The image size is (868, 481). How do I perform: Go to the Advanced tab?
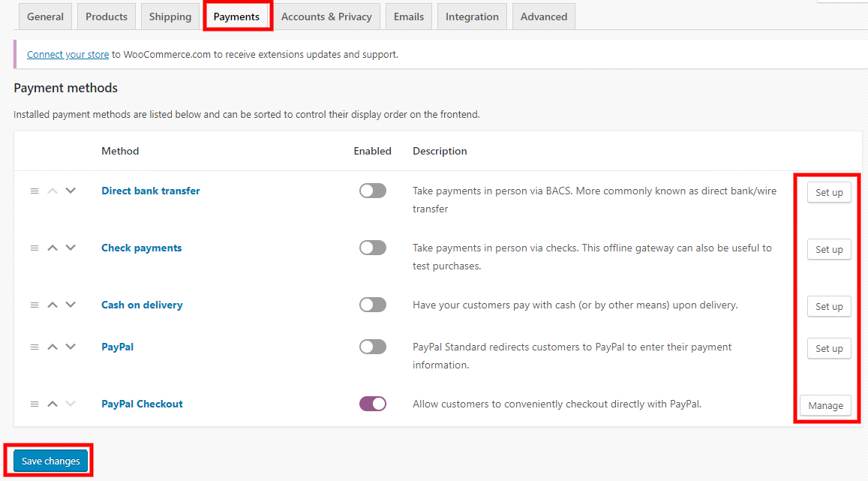click(544, 17)
